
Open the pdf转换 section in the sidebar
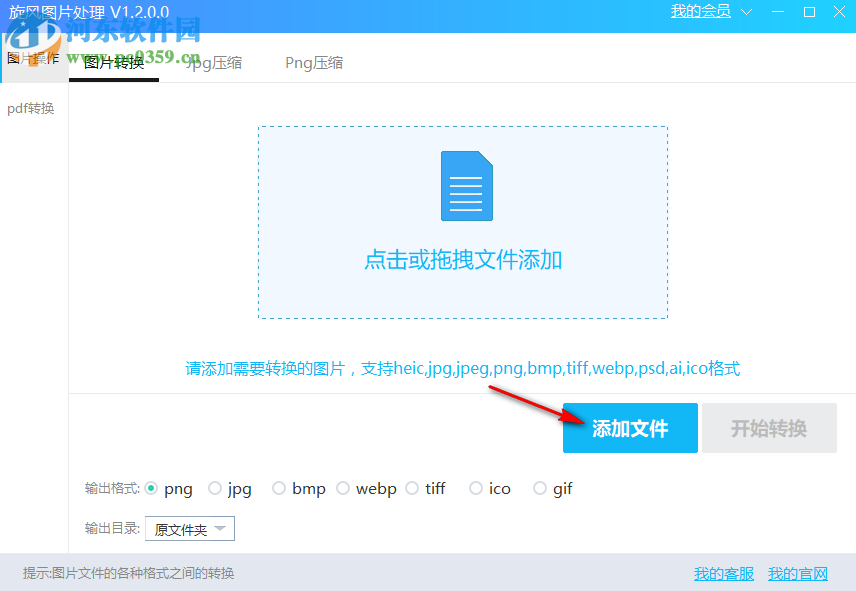(x=31, y=108)
